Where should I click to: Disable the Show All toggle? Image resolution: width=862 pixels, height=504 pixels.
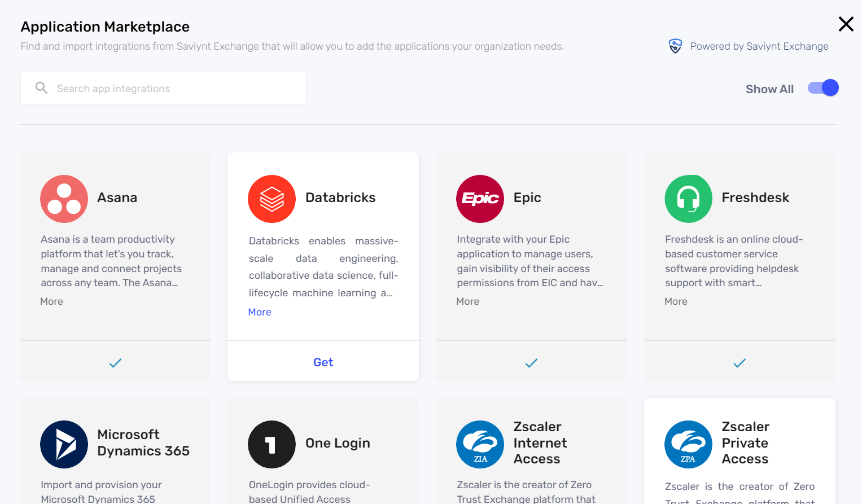pos(822,88)
